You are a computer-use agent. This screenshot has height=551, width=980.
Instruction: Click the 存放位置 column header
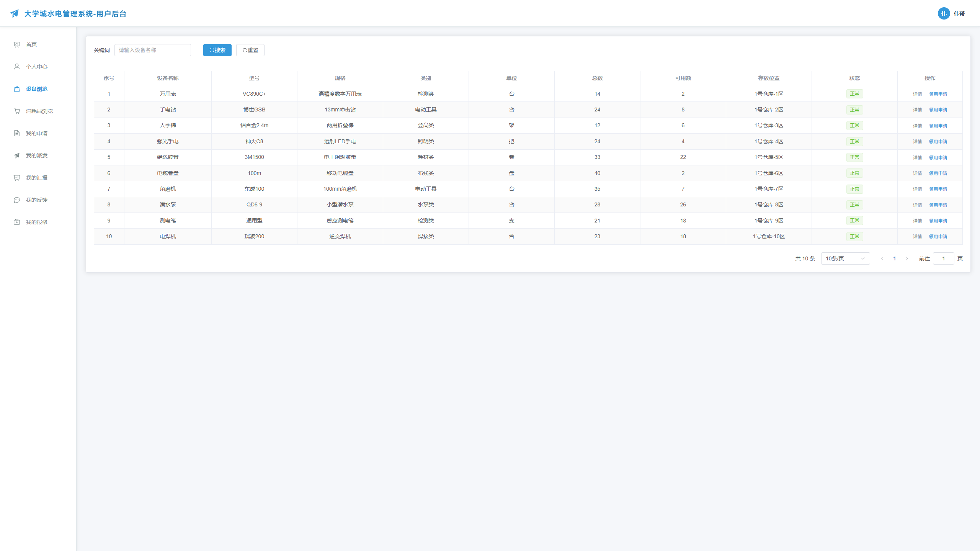click(x=769, y=78)
